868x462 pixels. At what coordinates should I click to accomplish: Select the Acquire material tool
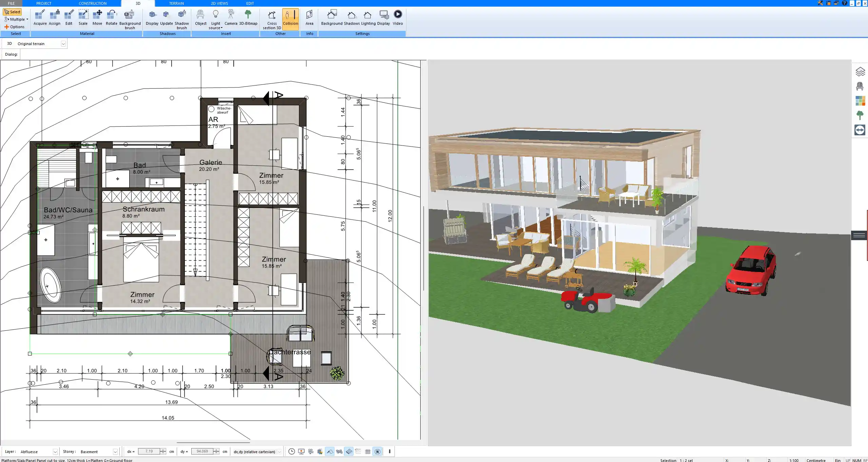pos(40,18)
